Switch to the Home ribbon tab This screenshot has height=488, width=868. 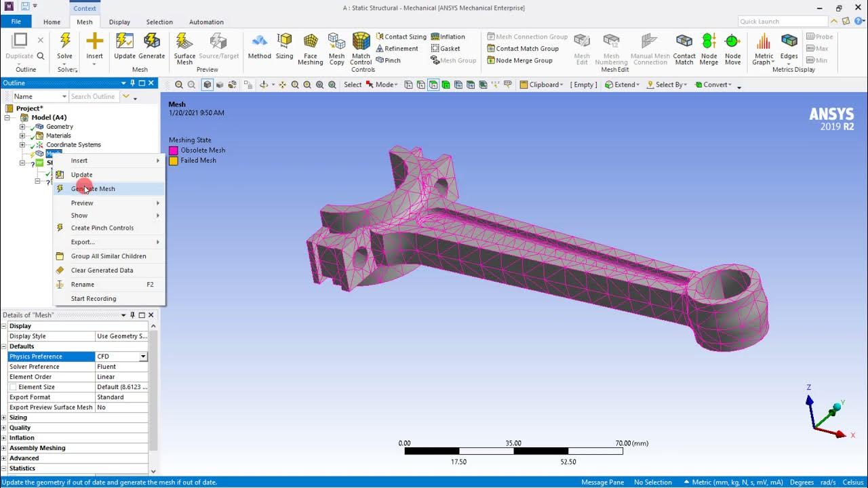52,22
